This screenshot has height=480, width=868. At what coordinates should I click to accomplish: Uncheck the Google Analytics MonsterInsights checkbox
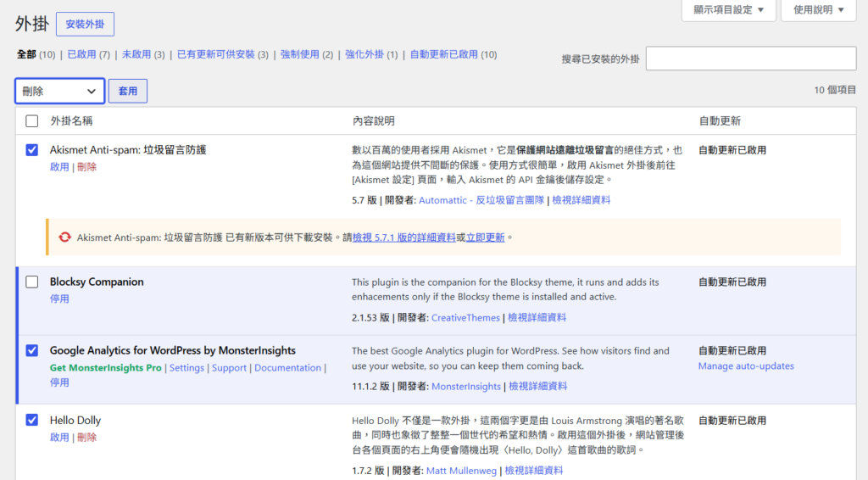click(32, 350)
